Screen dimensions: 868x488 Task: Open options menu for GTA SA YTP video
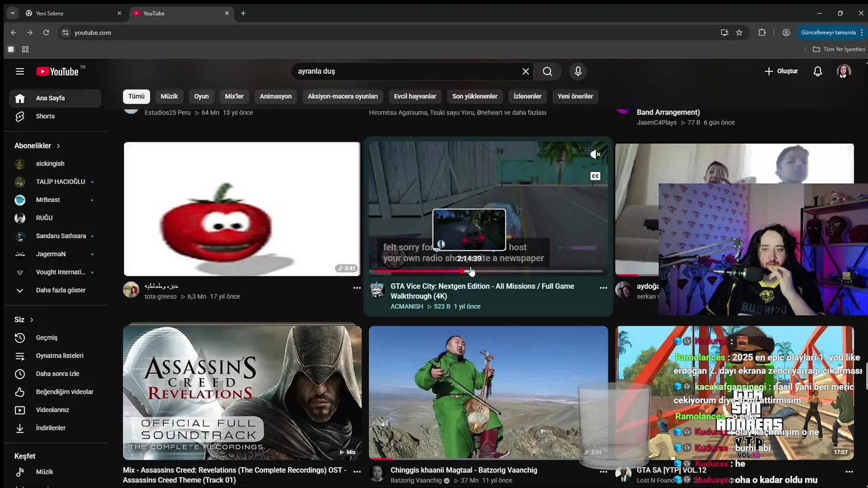849,472
